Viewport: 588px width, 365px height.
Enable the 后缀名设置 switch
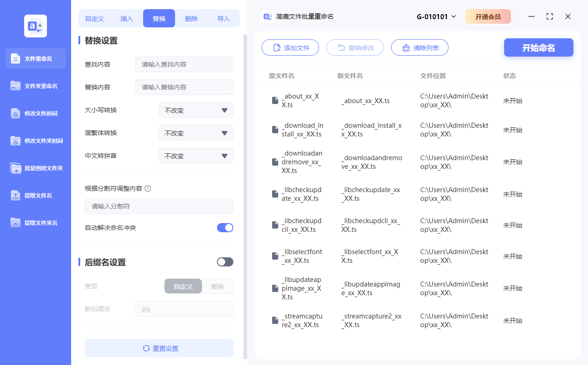pos(225,261)
